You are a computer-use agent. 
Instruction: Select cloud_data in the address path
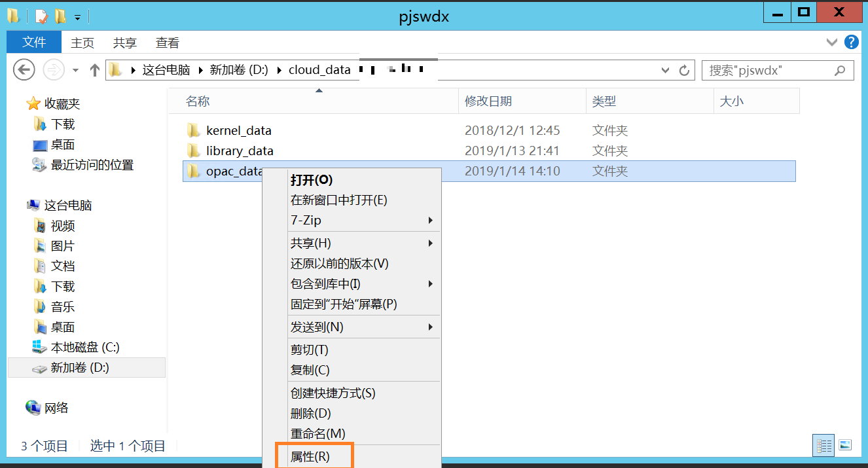coord(319,70)
